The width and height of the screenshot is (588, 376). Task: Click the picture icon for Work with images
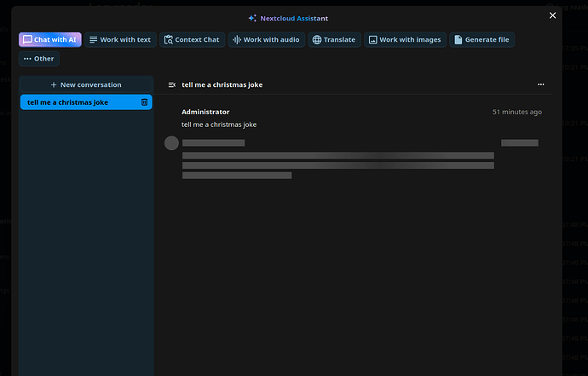point(372,39)
